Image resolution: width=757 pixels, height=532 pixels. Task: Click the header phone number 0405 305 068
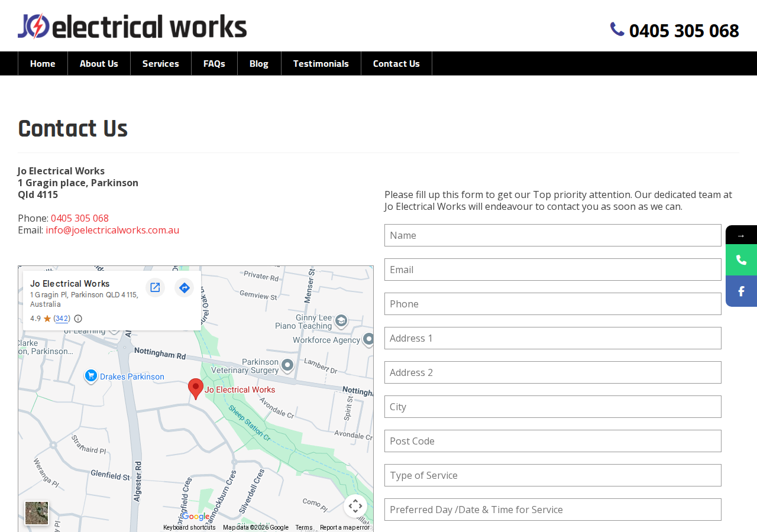(684, 30)
